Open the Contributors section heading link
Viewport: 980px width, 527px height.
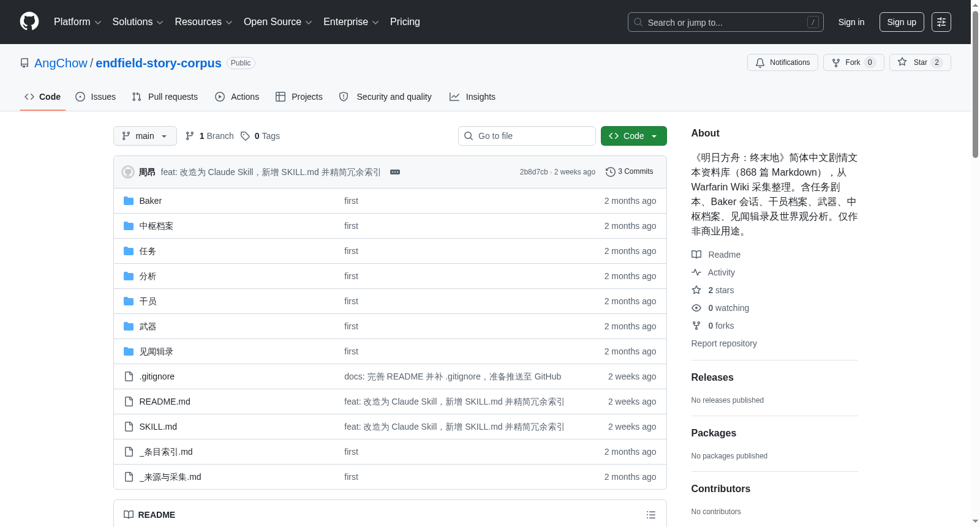(721, 489)
